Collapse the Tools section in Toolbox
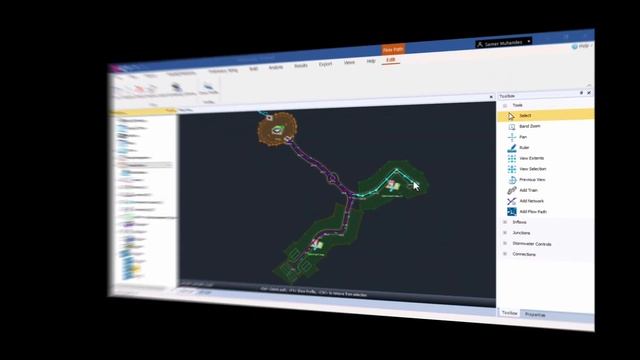640x360 pixels. pyautogui.click(x=505, y=105)
